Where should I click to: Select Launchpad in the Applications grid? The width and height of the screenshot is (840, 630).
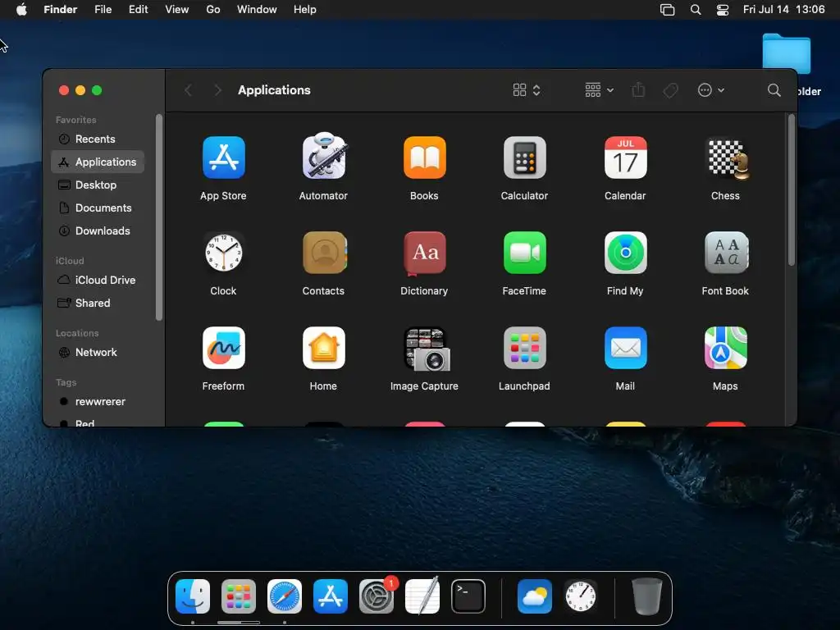524,348
